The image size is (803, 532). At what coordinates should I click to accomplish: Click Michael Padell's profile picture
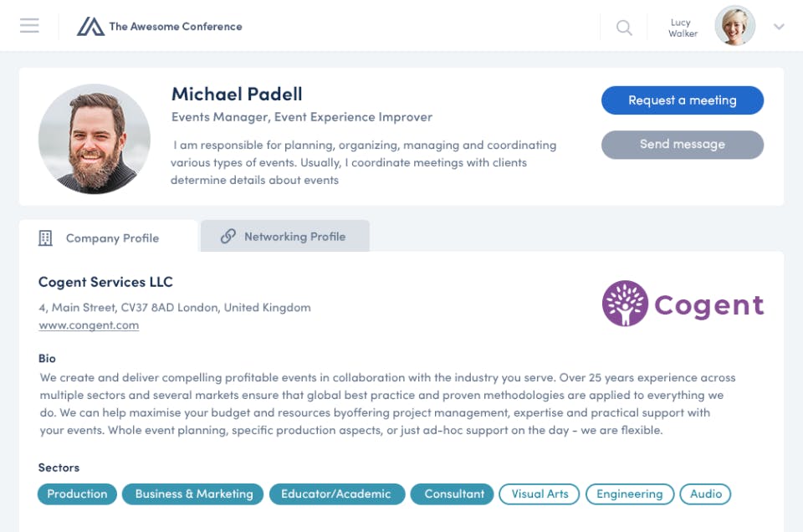click(x=95, y=139)
